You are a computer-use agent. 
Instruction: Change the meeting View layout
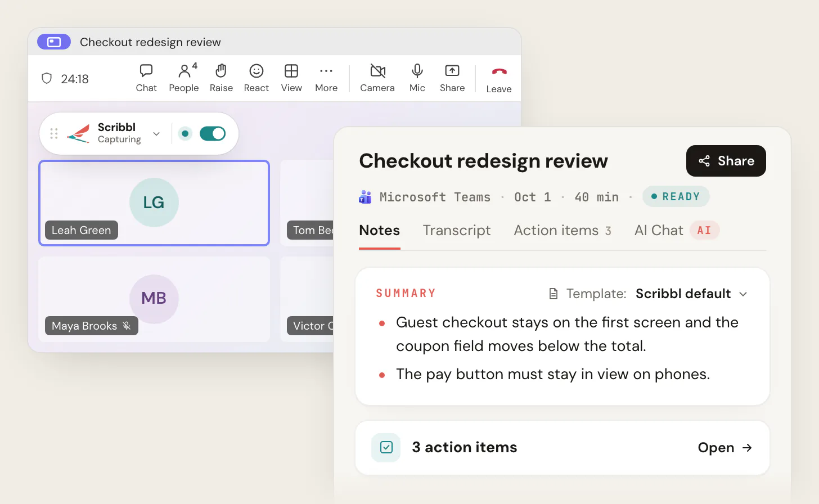click(291, 78)
